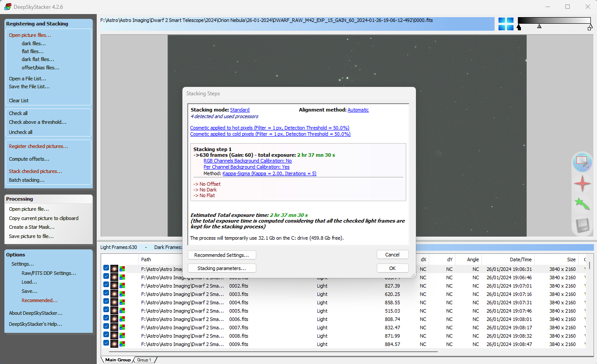Click the RGB colour-grid icon for 0005.fits
This screenshot has height=364, width=597.
coord(122,311)
